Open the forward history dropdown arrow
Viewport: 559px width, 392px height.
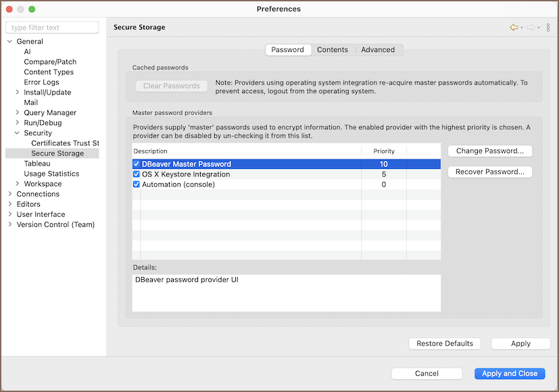point(539,28)
